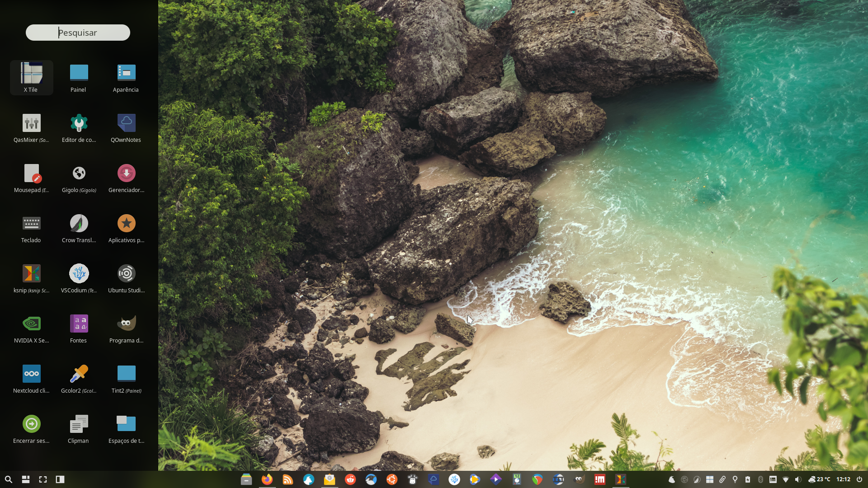Open the email client envelope dock icon

(x=330, y=479)
